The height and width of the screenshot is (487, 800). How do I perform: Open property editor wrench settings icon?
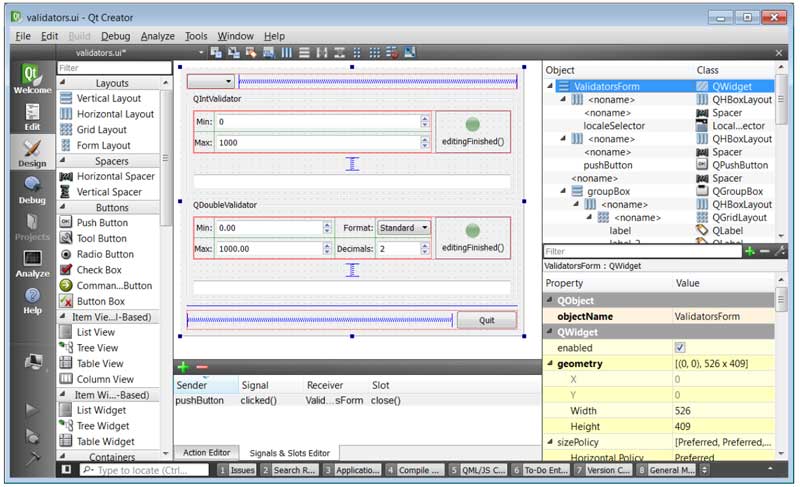[x=780, y=251]
